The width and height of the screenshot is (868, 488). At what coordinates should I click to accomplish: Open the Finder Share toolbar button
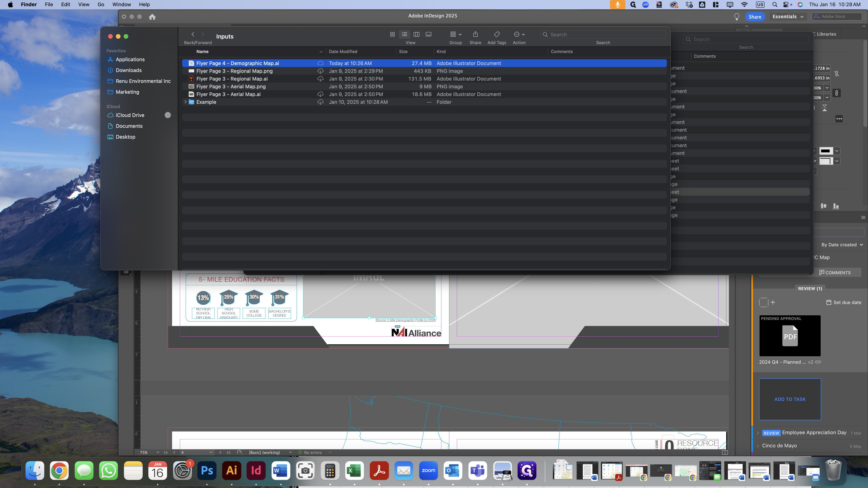pyautogui.click(x=475, y=34)
